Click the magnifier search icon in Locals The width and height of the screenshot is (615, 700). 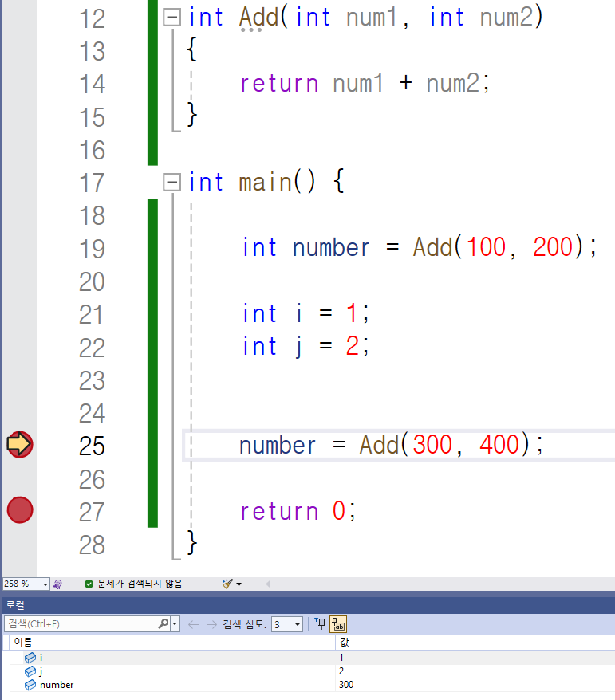[164, 623]
